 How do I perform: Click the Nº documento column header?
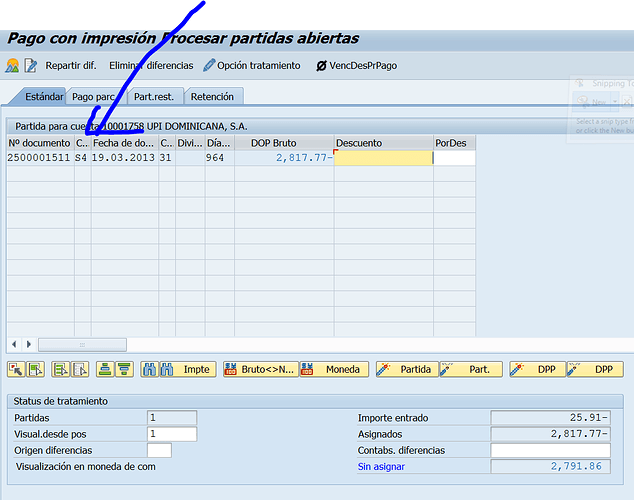click(x=40, y=143)
